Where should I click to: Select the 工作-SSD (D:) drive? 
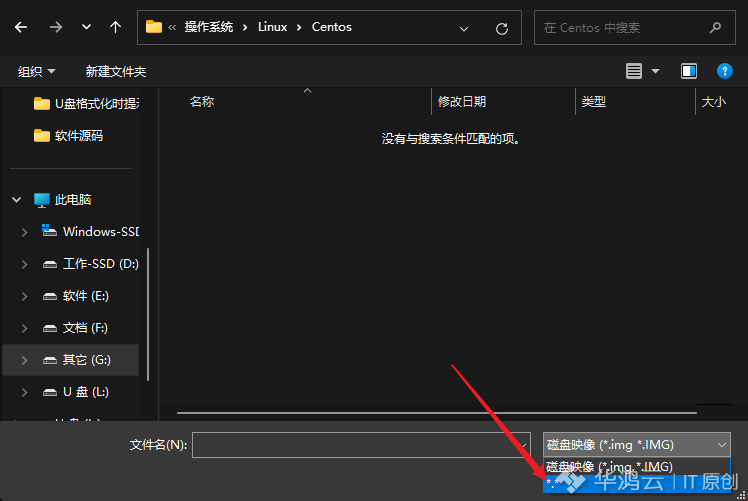pyautogui.click(x=91, y=263)
